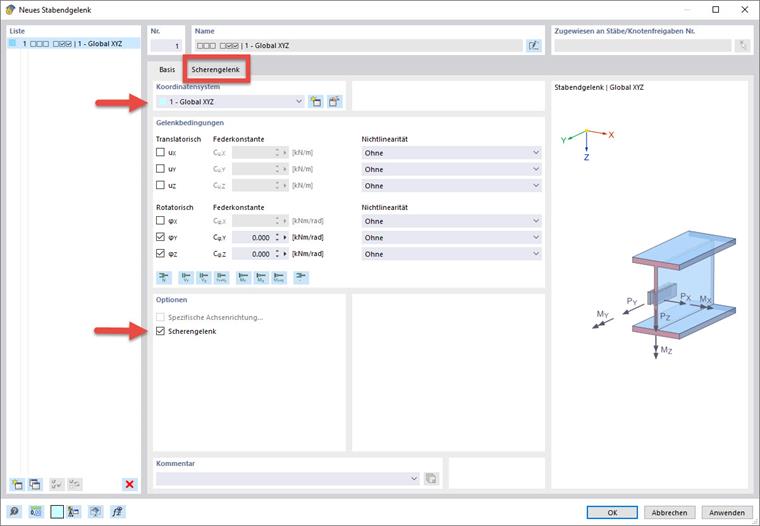Uncheck the φy rotational checkbox
The width and height of the screenshot is (760, 526).
click(160, 237)
